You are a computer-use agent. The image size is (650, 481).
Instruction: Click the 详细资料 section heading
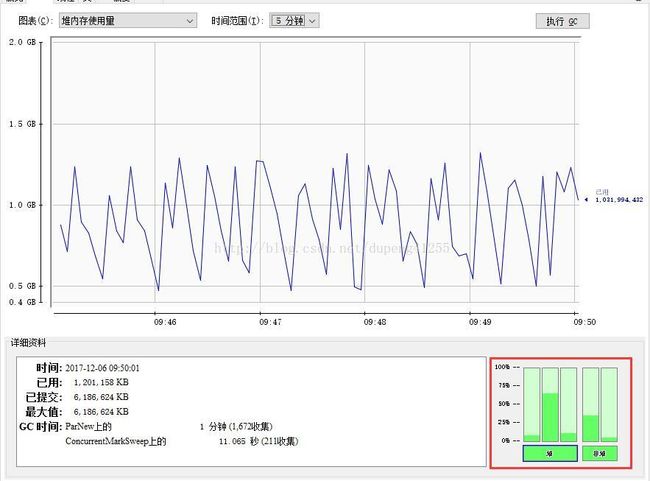[28, 343]
